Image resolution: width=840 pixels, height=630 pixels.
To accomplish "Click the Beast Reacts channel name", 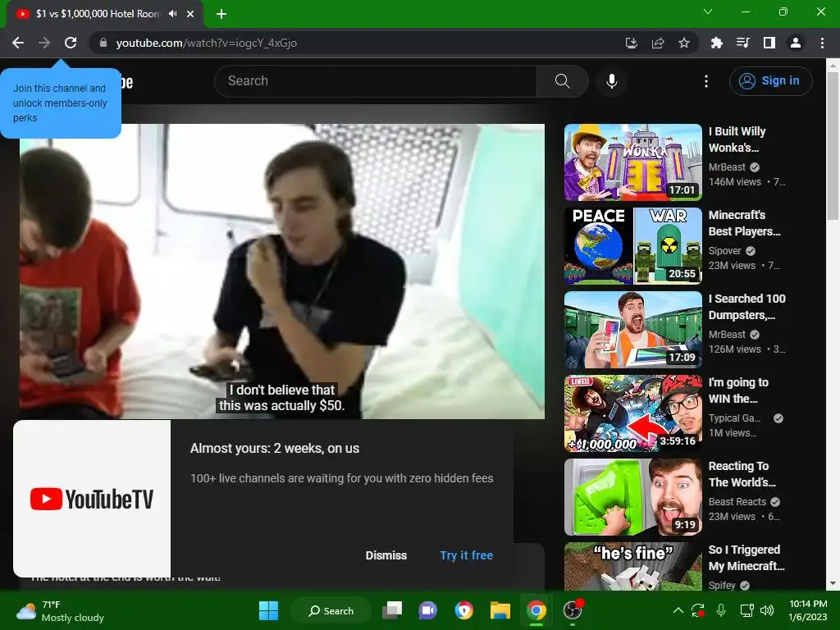I will pos(737,502).
